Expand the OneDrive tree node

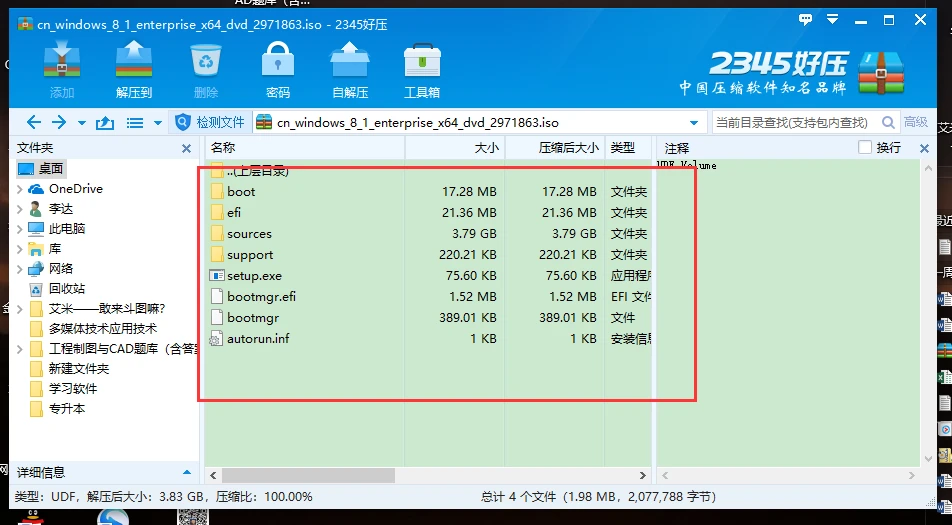(20, 189)
